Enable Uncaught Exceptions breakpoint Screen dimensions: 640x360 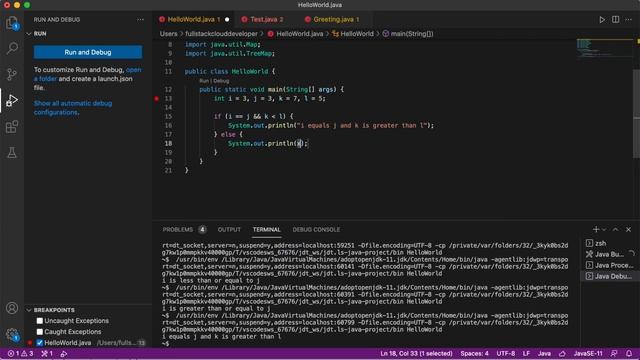coord(40,321)
